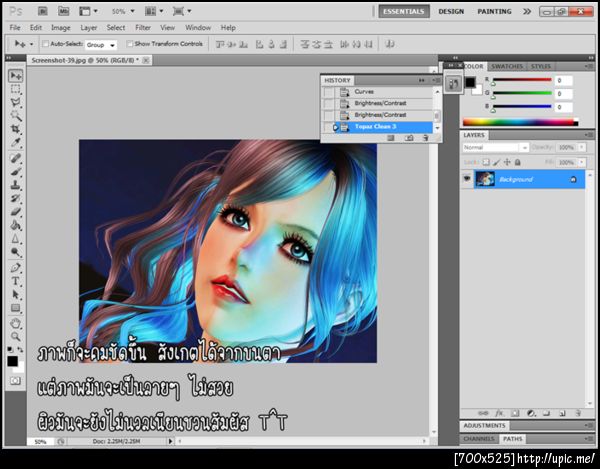Launch Bridge from the application bar
600x469 pixels.
(43, 11)
